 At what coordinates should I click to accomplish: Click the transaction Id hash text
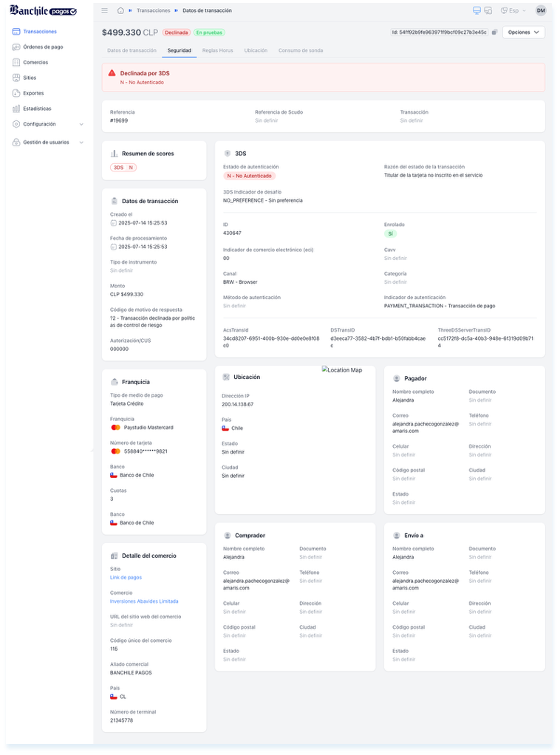(x=439, y=33)
